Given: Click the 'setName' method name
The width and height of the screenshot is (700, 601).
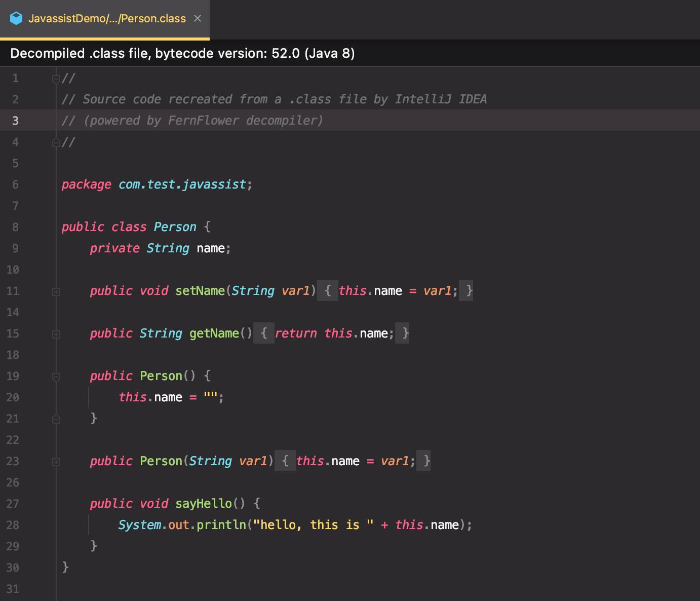Looking at the screenshot, I should click(200, 291).
